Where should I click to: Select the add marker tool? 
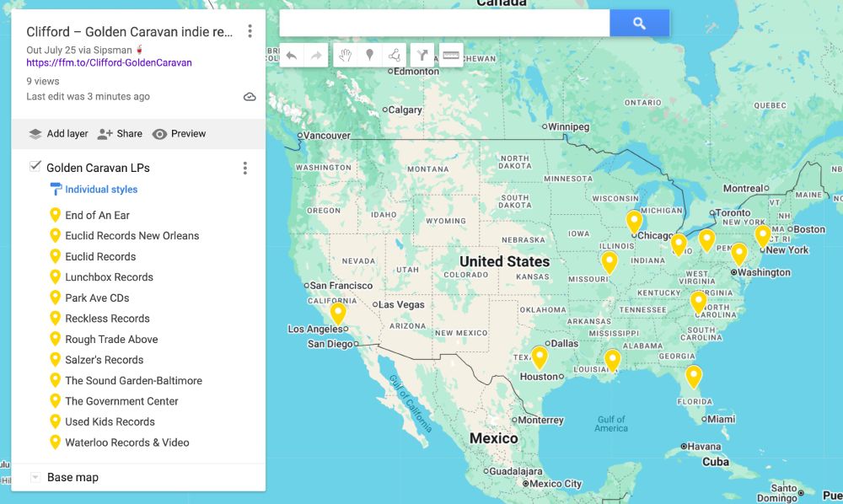click(x=369, y=56)
